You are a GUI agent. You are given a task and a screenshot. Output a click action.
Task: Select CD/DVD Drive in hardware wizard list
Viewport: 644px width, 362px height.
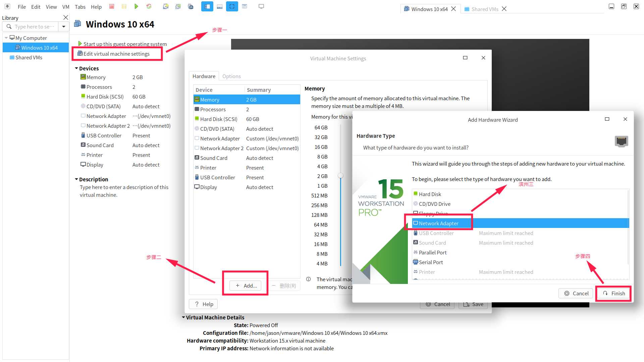point(520,204)
